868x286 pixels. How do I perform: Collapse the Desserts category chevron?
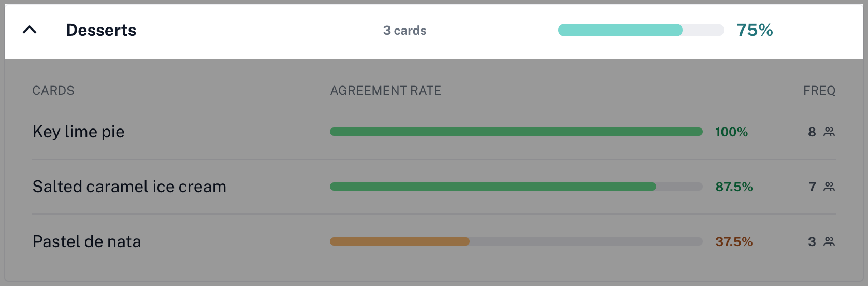tap(30, 30)
